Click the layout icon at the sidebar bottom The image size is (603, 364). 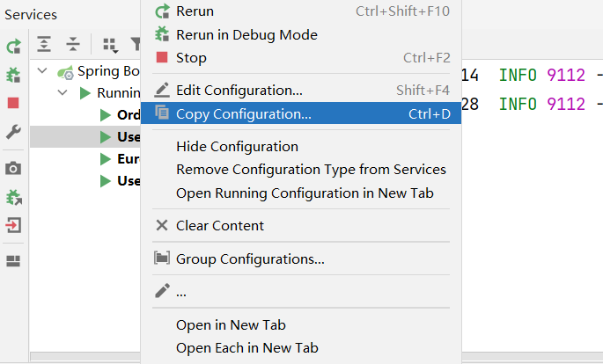coord(13,260)
